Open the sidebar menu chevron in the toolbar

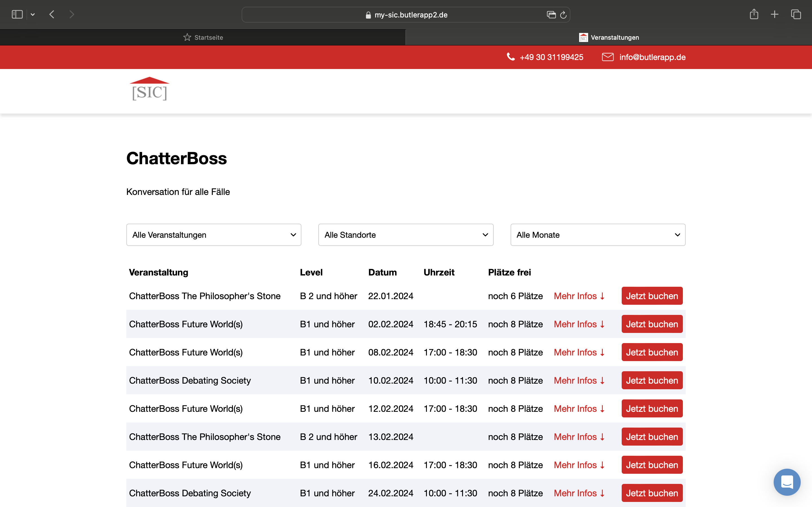point(33,14)
